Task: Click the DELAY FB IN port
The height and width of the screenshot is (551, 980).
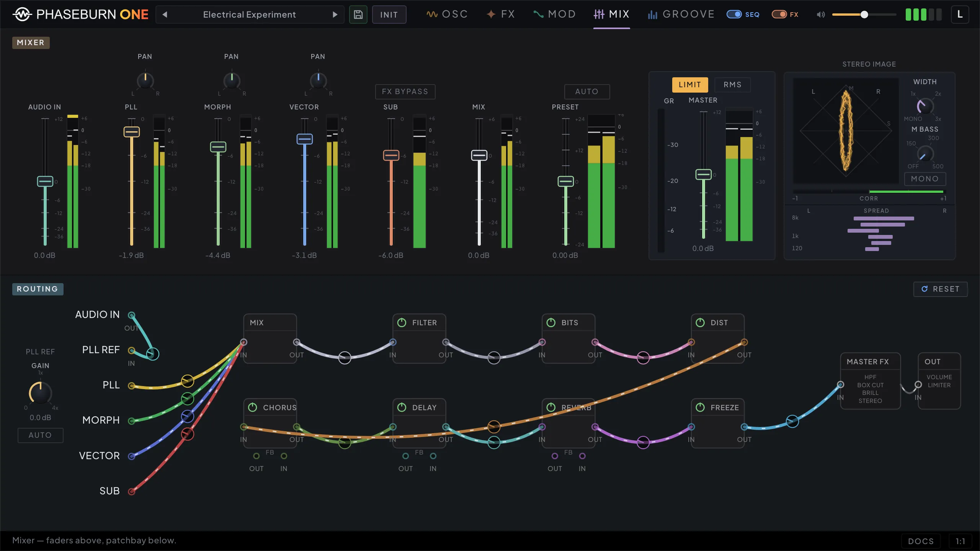Action: pos(433,456)
